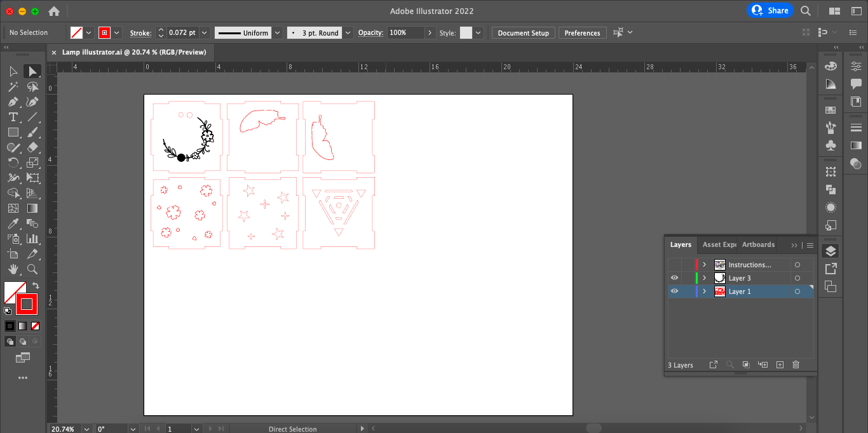Activate the Hand tool
The width and height of the screenshot is (868, 433).
click(13, 269)
